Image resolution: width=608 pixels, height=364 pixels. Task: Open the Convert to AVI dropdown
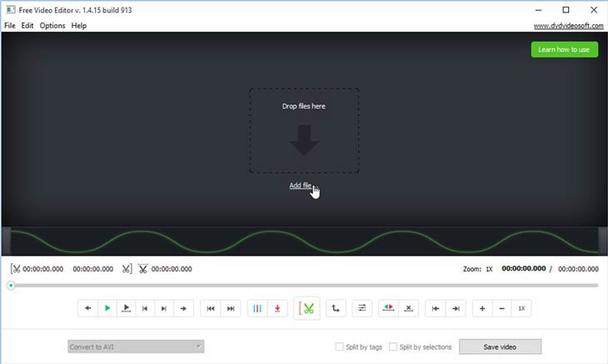click(136, 347)
